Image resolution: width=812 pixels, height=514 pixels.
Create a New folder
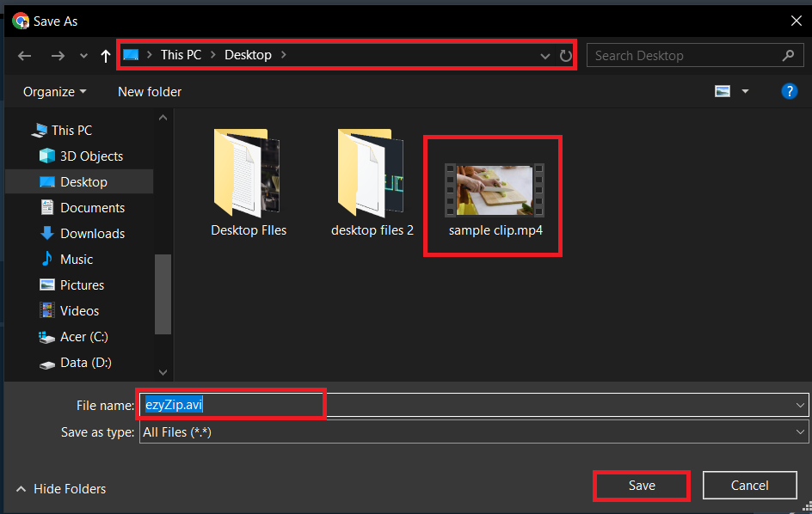tap(149, 91)
